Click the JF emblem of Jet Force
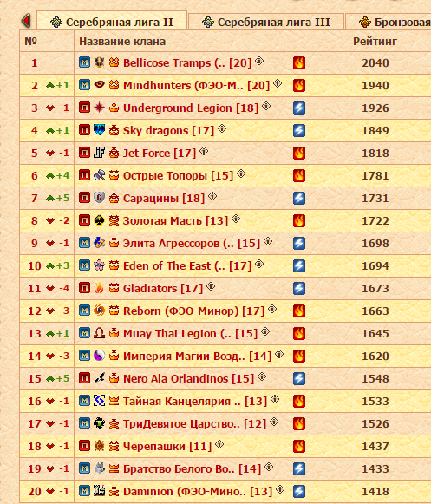This screenshot has width=431, height=504. coord(99,153)
